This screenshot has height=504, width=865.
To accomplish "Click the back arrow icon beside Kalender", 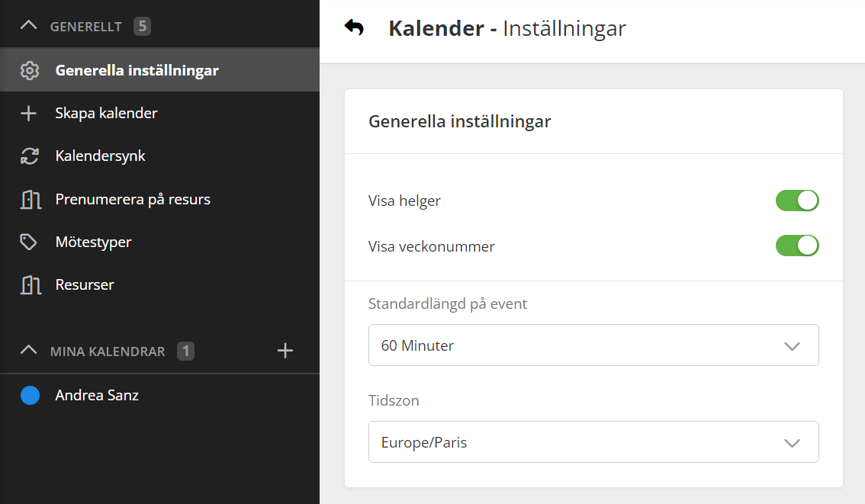I will tap(354, 28).
